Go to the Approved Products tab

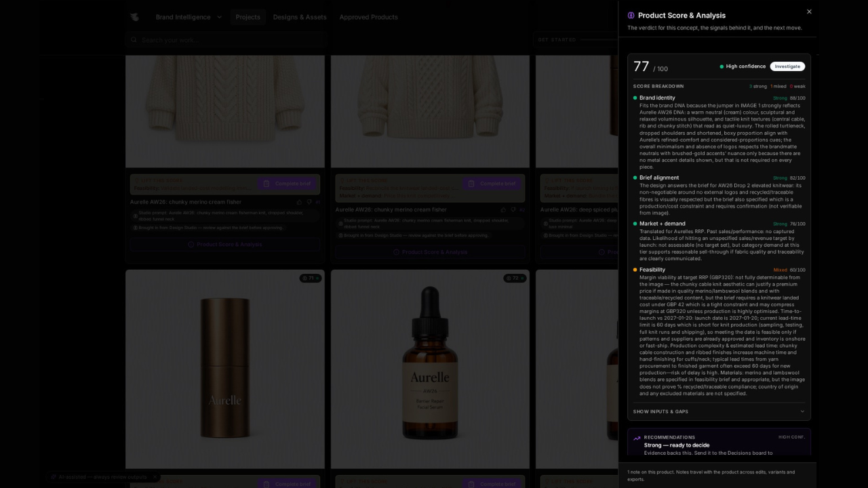click(368, 17)
